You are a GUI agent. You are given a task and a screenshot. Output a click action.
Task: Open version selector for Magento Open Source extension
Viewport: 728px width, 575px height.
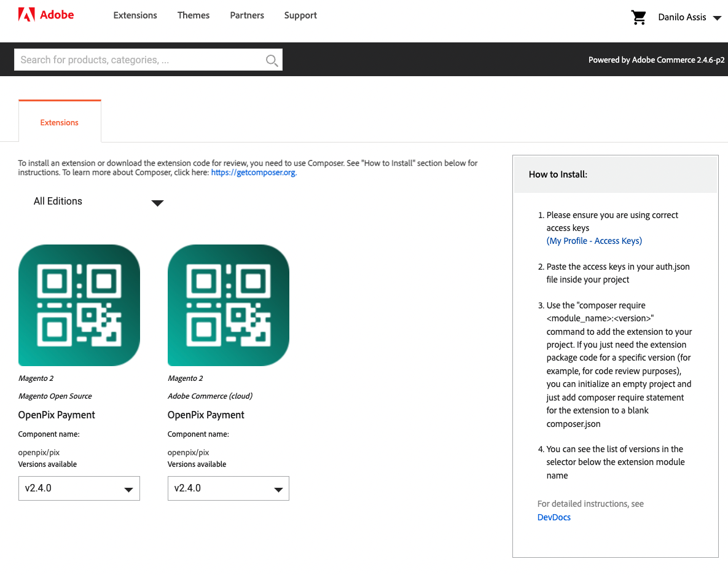click(x=79, y=488)
